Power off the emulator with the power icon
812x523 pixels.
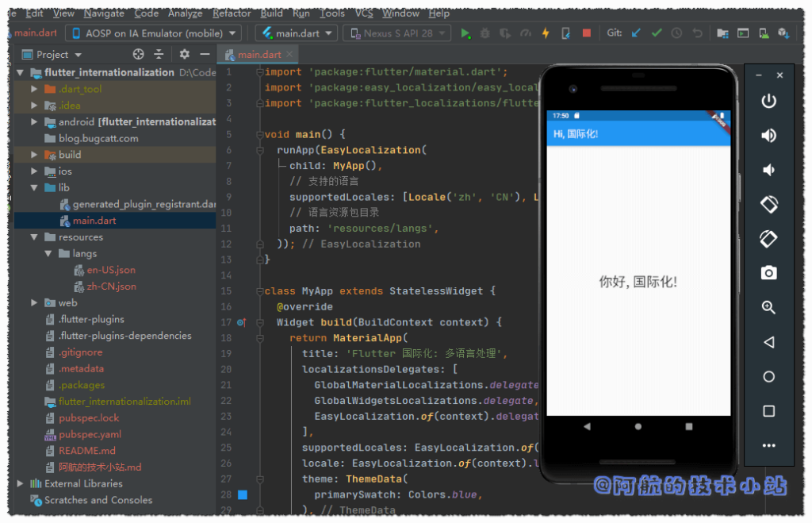tap(768, 101)
